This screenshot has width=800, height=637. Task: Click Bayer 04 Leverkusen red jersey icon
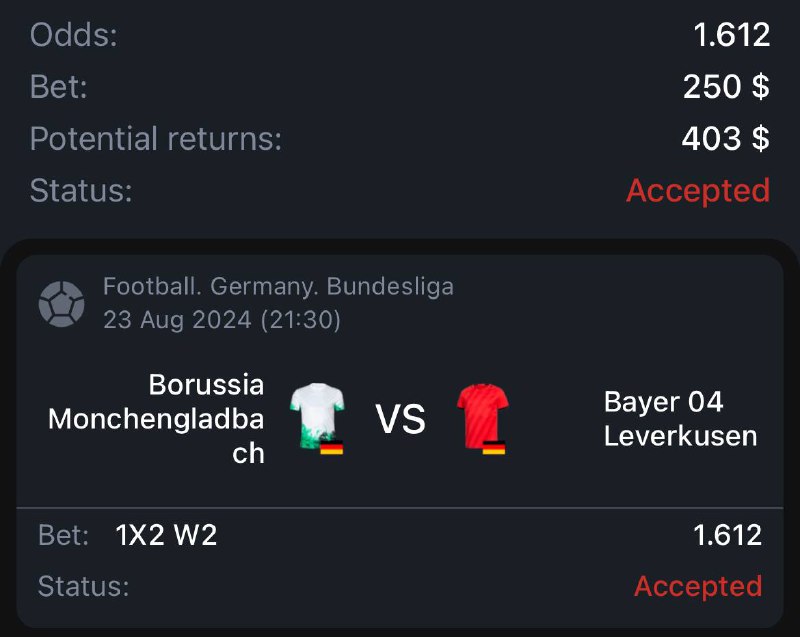click(x=482, y=414)
